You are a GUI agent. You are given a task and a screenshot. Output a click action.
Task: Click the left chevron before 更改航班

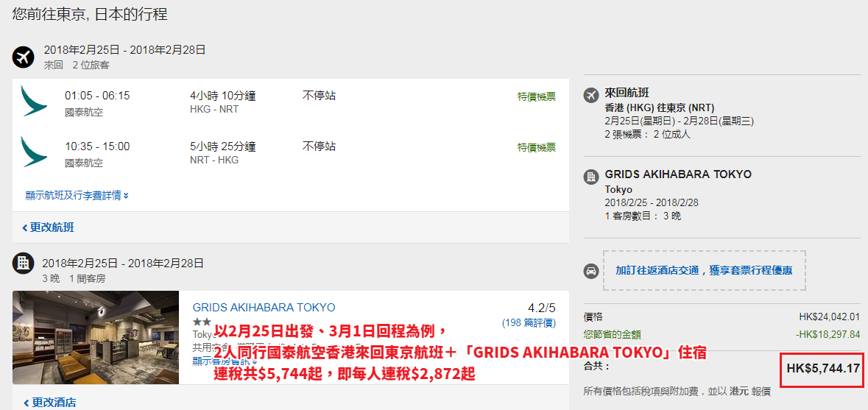point(25,227)
